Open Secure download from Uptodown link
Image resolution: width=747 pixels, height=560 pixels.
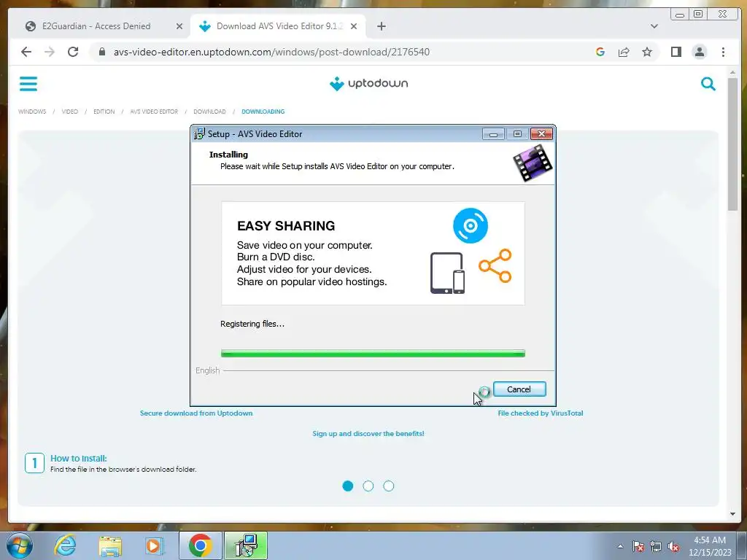[x=196, y=413]
